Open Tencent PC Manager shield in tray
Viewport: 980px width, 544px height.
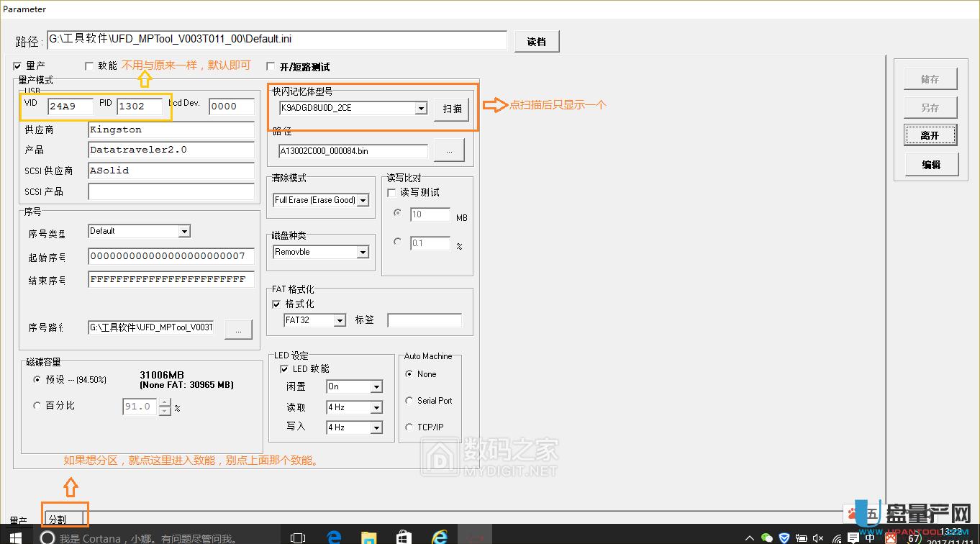coord(784,538)
